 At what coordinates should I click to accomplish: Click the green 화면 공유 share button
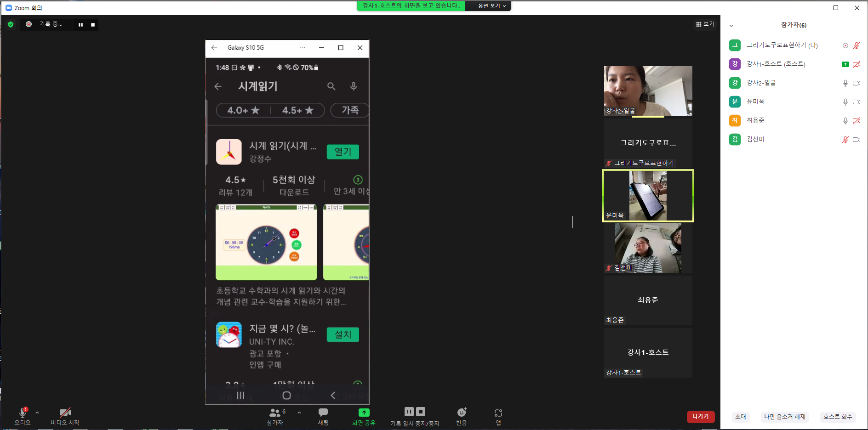click(364, 416)
